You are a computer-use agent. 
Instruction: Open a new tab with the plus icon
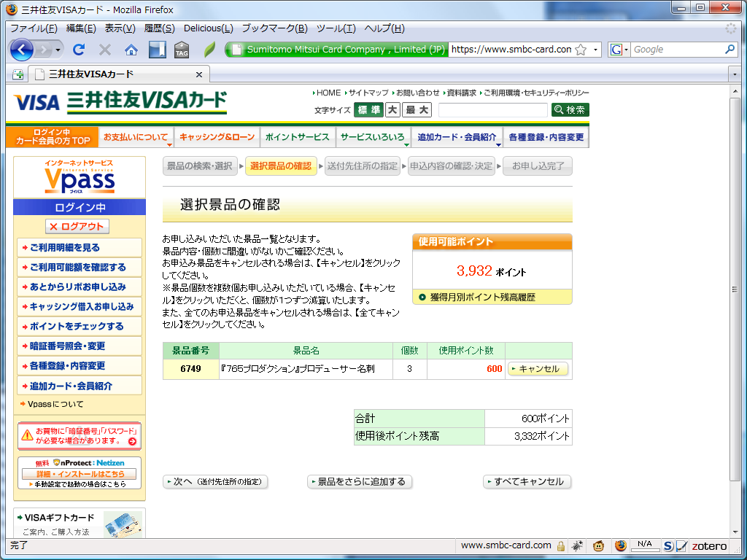[x=18, y=74]
